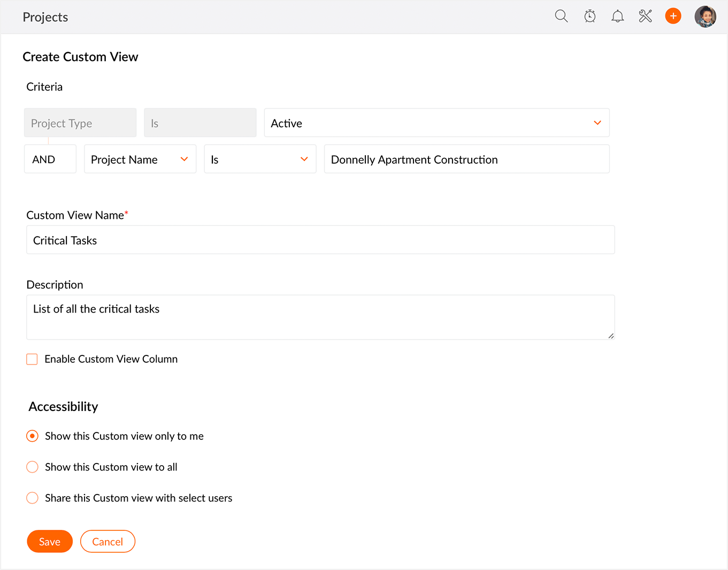This screenshot has height=570, width=728.
Task: Click the Accessibility heading
Action: [63, 407]
